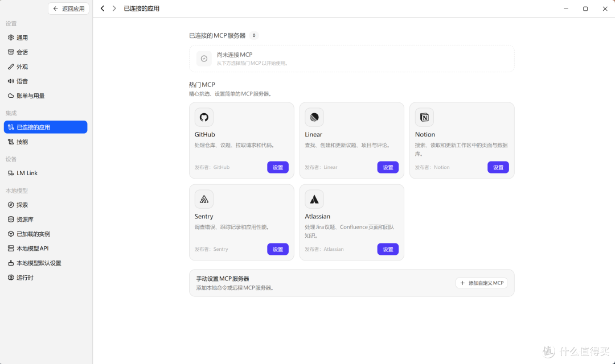The width and height of the screenshot is (615, 364).
Task: Select 已连接的应用 sidebar item
Action: pos(46,127)
